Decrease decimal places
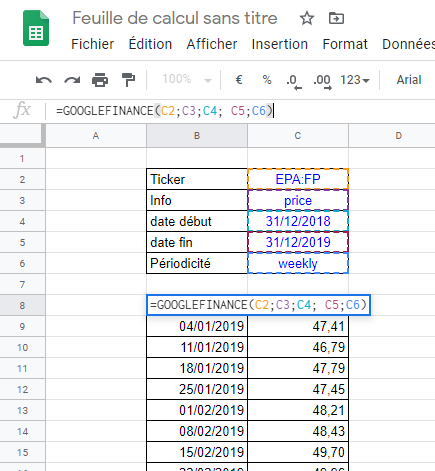 [x=294, y=82]
